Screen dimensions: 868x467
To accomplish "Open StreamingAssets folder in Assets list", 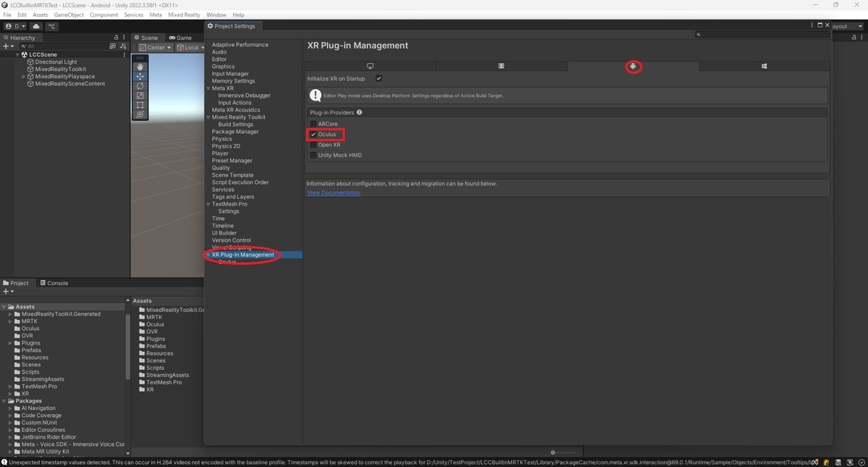I will [x=167, y=375].
